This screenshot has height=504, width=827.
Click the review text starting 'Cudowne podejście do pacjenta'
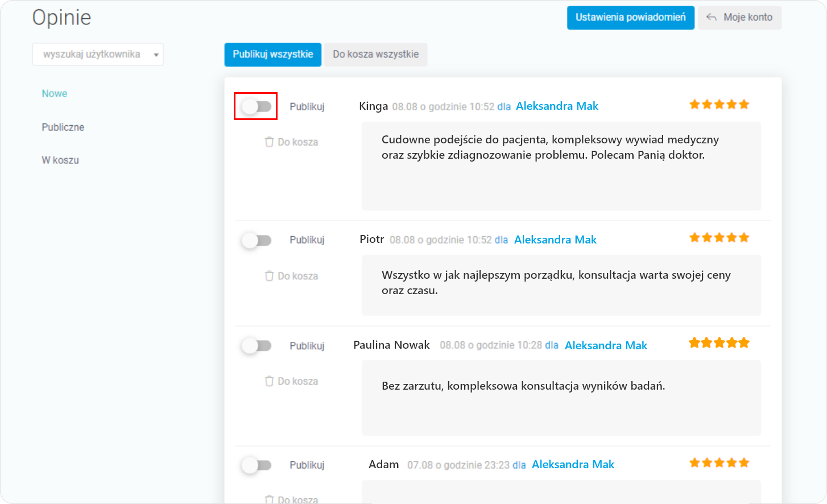click(x=550, y=147)
